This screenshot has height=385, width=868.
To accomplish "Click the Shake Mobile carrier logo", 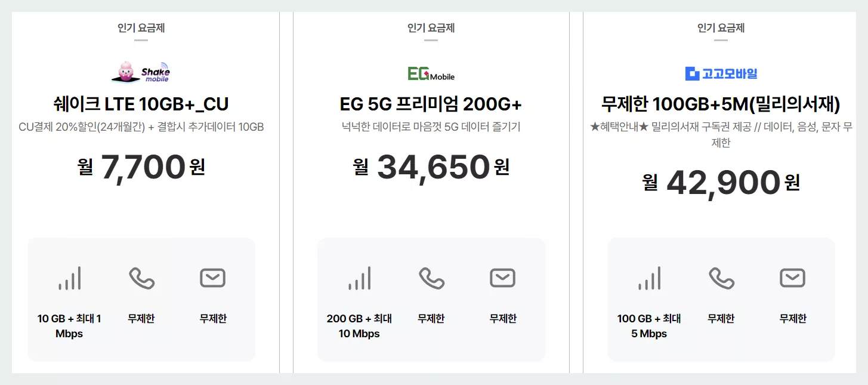I will tap(141, 71).
